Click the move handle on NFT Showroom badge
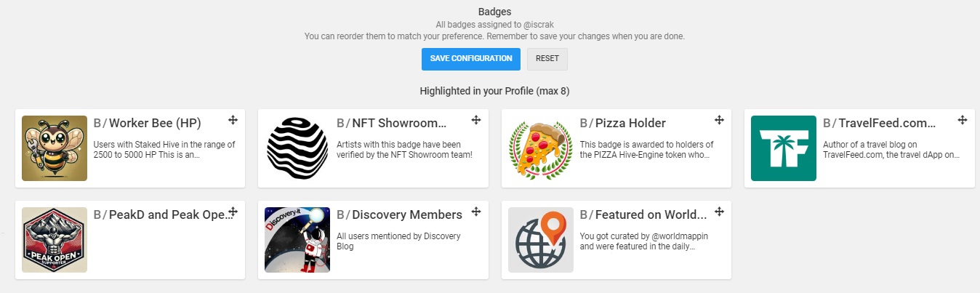The image size is (980, 293). coord(476,120)
